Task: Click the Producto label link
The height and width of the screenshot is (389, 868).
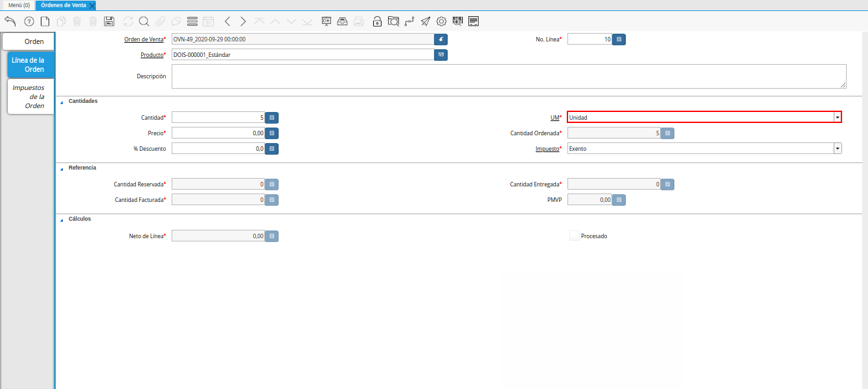Action: tap(152, 55)
